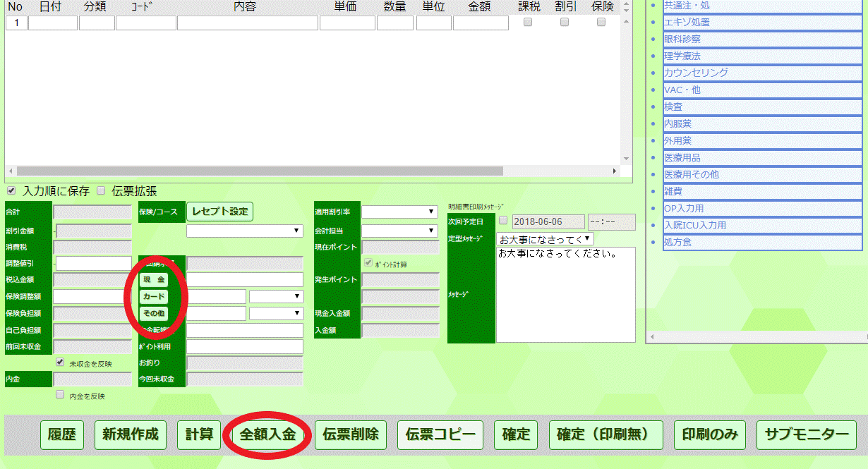Screen dimensions: 868x469
Task: Select the 入院ICU入力用 category
Action: [763, 225]
